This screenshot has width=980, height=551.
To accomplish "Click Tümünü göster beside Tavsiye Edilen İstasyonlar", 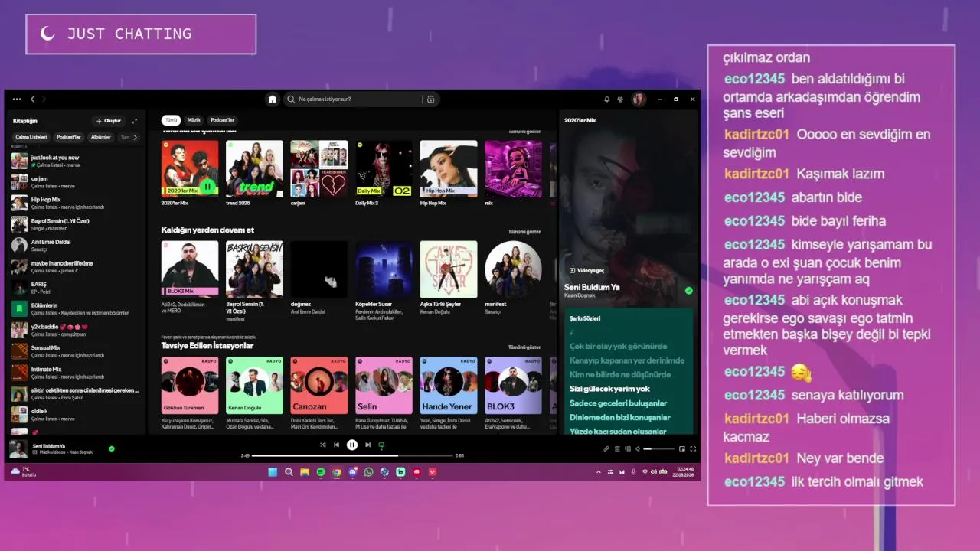I will pyautogui.click(x=524, y=347).
